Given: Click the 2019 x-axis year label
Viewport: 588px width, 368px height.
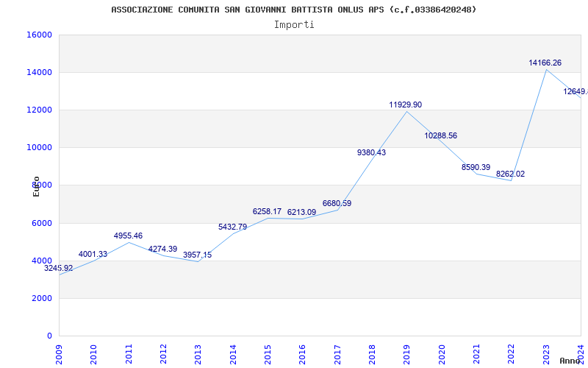Looking at the screenshot, I should [407, 355].
